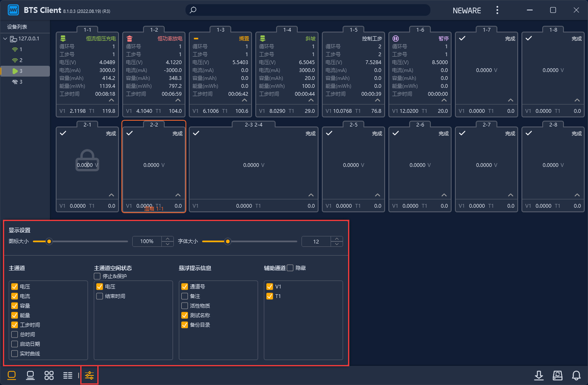Click the 图标大小 100% input field
This screenshot has width=588, height=385.
click(147, 241)
